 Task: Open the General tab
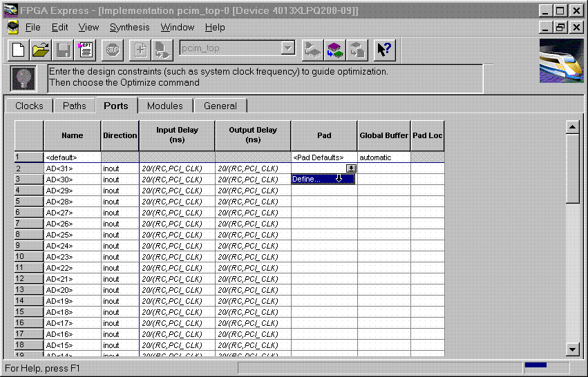tap(220, 106)
